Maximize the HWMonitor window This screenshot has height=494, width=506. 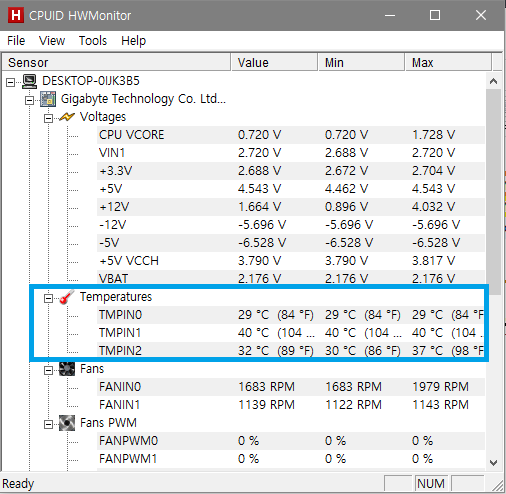click(435, 15)
